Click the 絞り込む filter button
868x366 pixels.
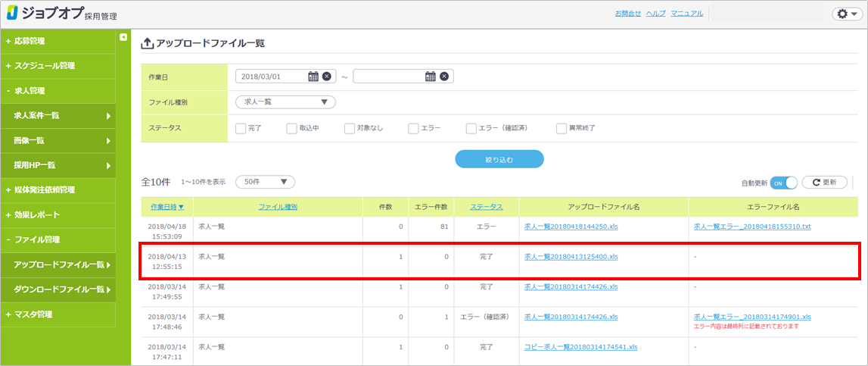coord(499,159)
